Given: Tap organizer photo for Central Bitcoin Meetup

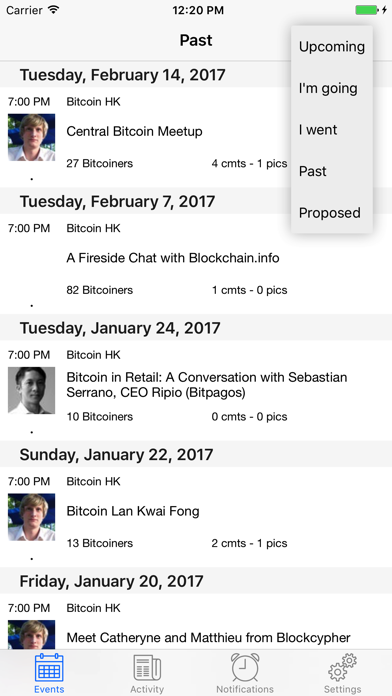Looking at the screenshot, I should tap(32, 137).
